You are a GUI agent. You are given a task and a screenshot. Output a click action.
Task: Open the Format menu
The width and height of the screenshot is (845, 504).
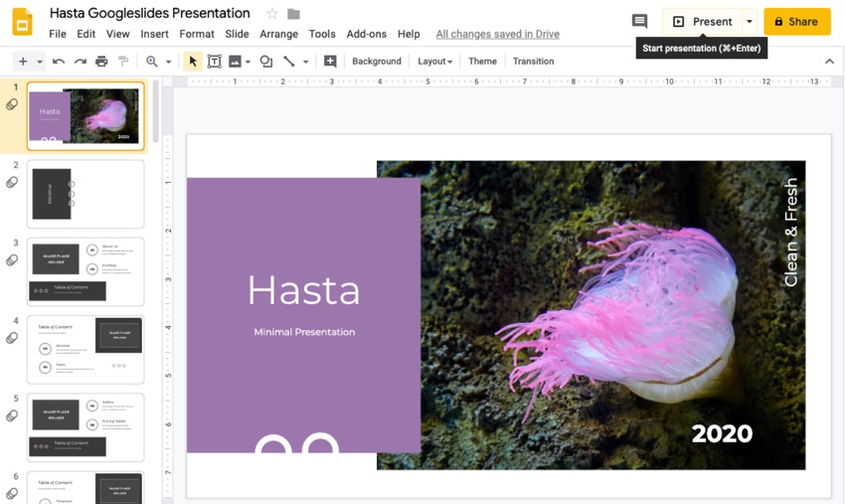(x=197, y=34)
